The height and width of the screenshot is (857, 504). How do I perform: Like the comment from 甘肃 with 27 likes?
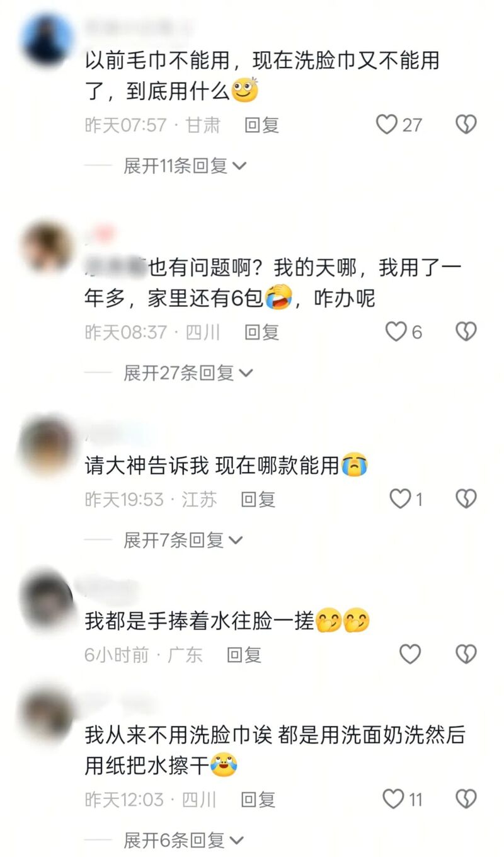point(387,125)
